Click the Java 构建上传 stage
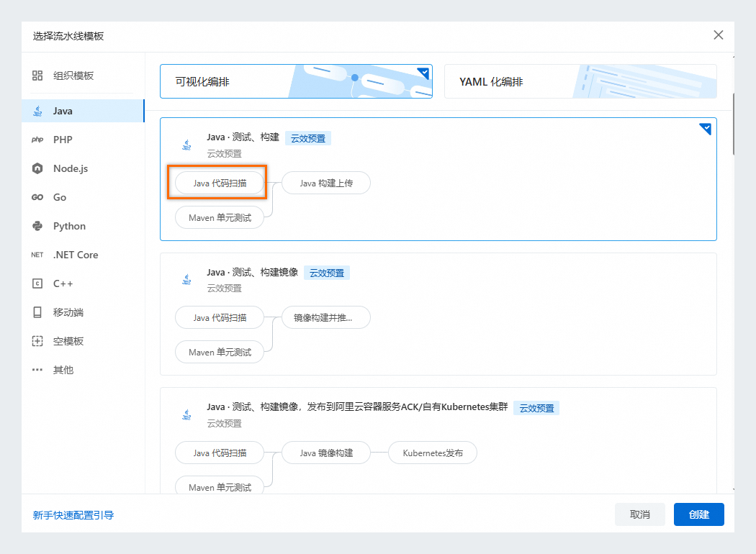 click(326, 183)
